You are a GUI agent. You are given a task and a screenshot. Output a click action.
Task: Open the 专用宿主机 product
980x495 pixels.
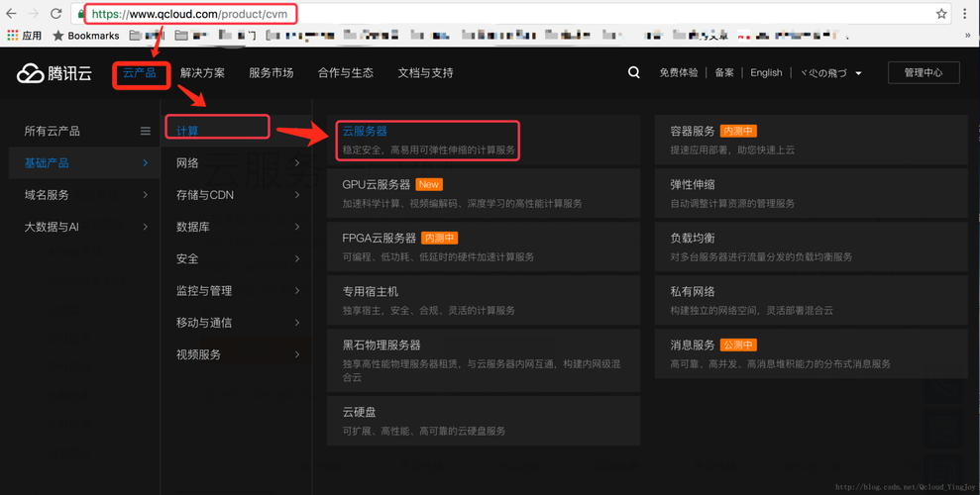[x=371, y=291]
